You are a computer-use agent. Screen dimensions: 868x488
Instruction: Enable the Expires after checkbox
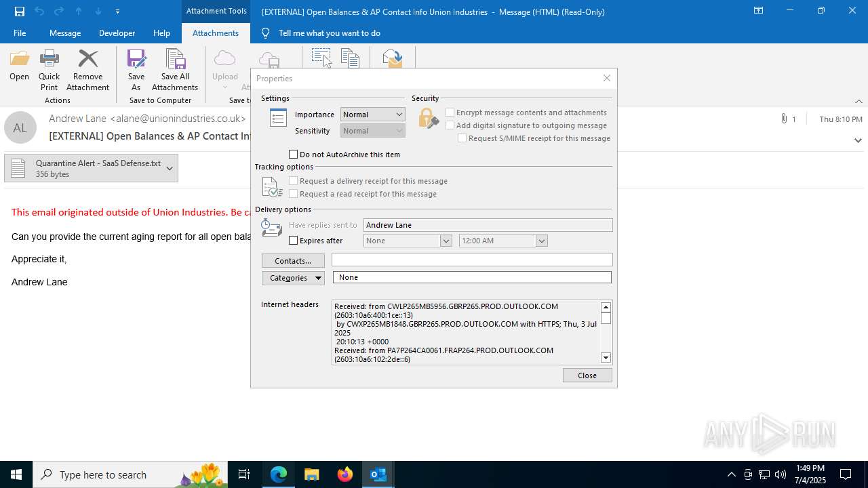[x=294, y=241]
